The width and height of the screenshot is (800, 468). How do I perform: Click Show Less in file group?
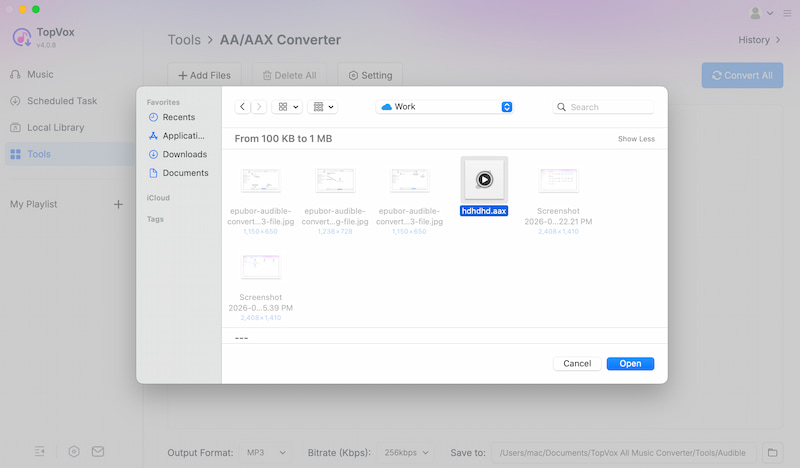click(x=636, y=139)
